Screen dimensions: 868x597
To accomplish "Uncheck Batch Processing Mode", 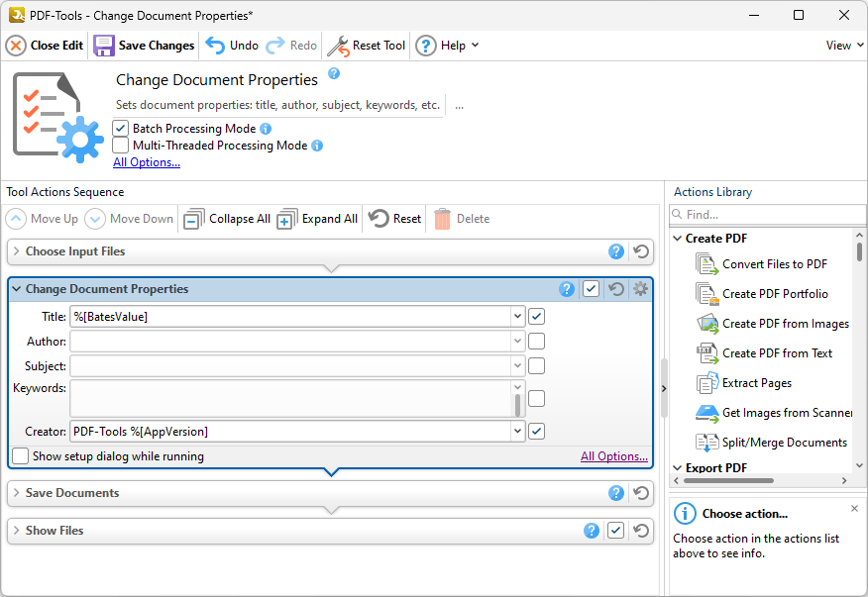I will pos(120,129).
